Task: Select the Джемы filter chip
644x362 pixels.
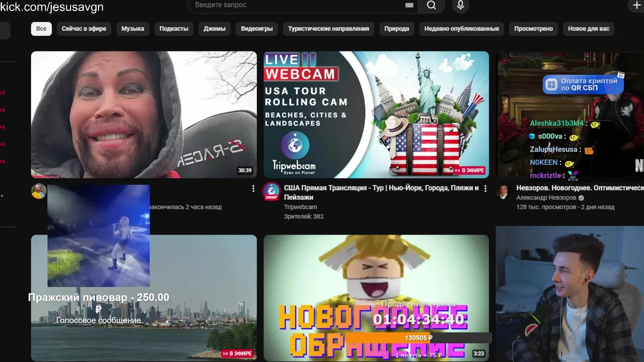Action: pyautogui.click(x=214, y=29)
